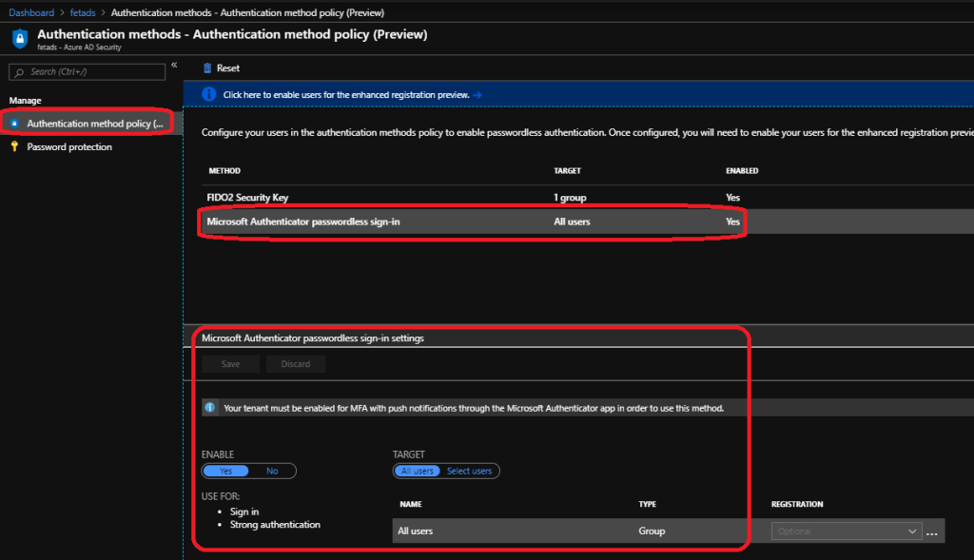This screenshot has width=974, height=560.
Task: Click the shield icon in the page header
Action: [x=19, y=39]
